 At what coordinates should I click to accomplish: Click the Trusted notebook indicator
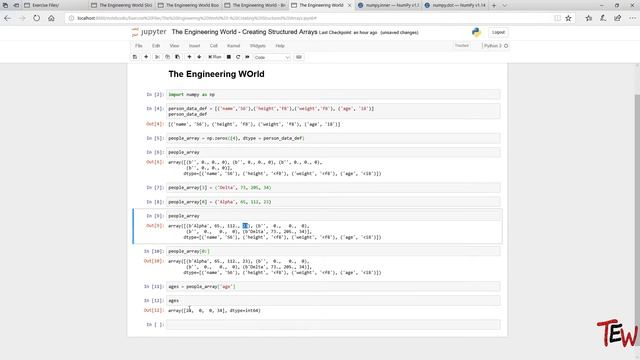pyautogui.click(x=462, y=46)
